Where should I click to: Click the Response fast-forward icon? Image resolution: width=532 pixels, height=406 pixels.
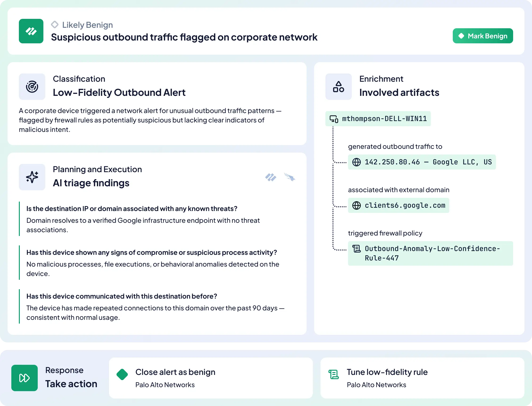[x=25, y=378]
